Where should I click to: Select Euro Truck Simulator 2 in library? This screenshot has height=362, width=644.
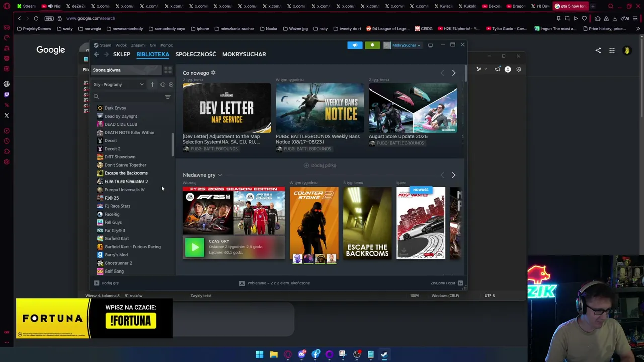126,182
